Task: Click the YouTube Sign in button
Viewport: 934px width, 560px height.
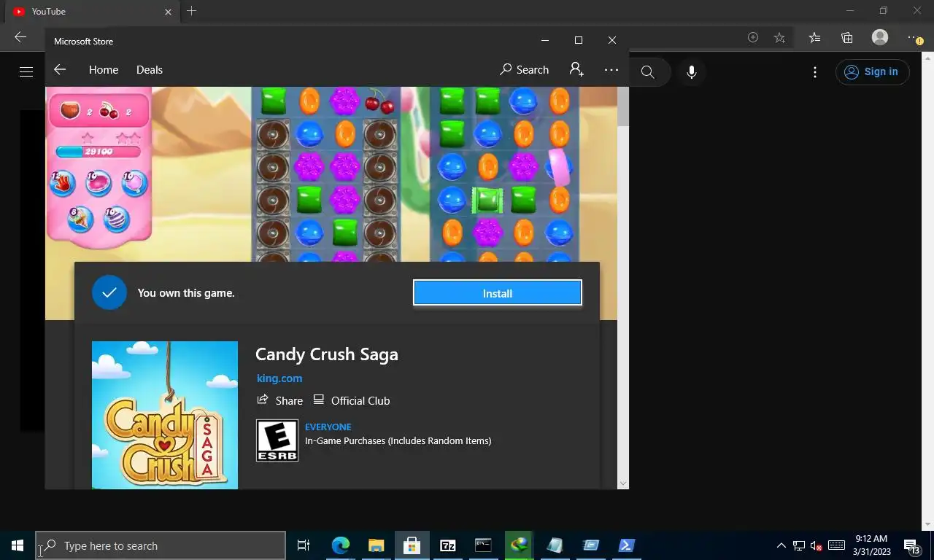Action: pyautogui.click(x=872, y=71)
